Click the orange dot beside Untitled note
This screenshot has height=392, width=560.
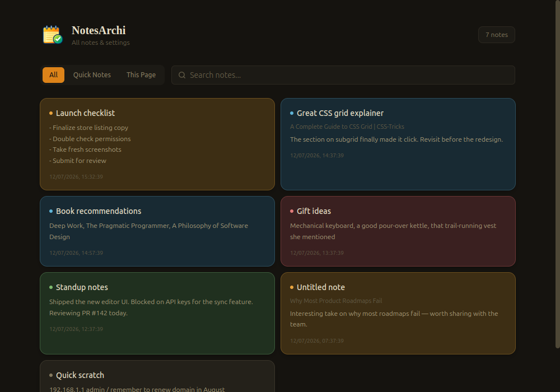(x=292, y=287)
